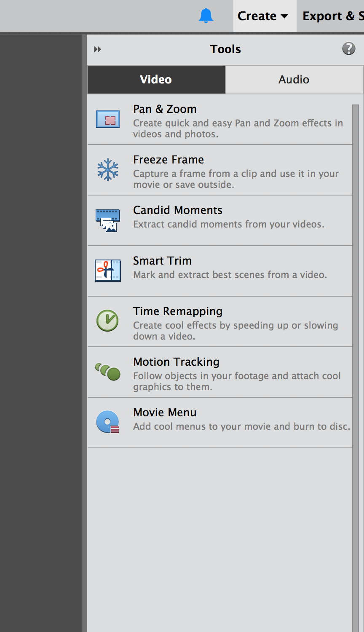Click the Create dropdown arrow

tap(284, 16)
